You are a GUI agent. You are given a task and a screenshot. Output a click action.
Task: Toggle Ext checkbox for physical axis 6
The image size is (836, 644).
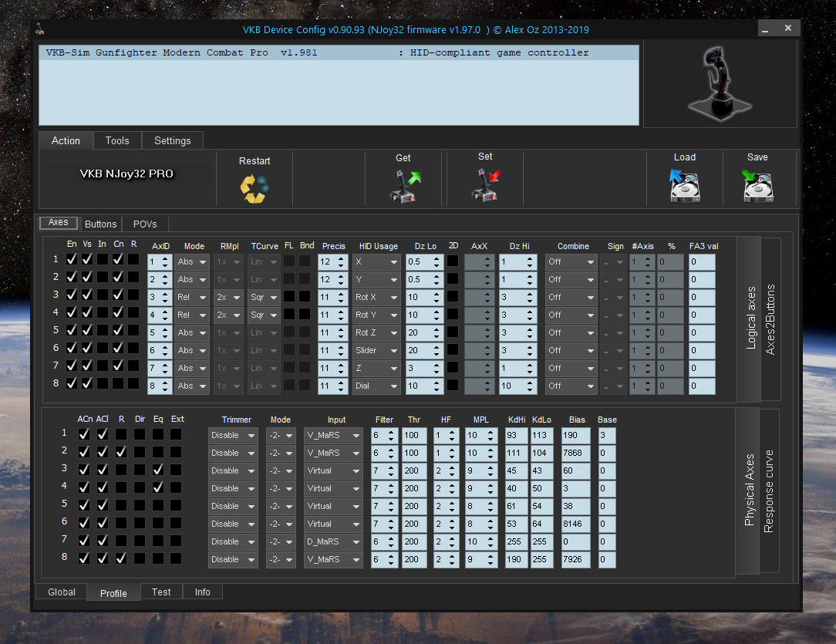tap(176, 523)
